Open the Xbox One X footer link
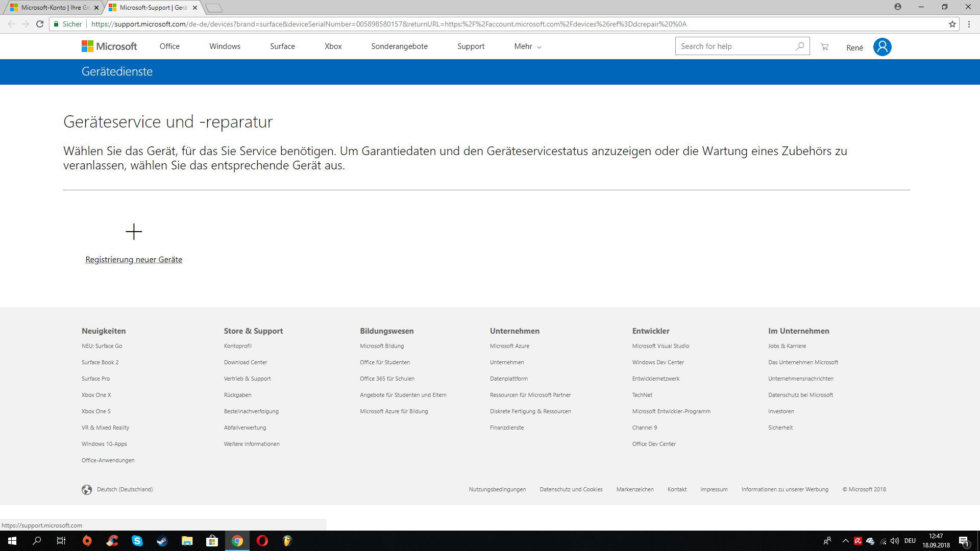 coord(96,395)
